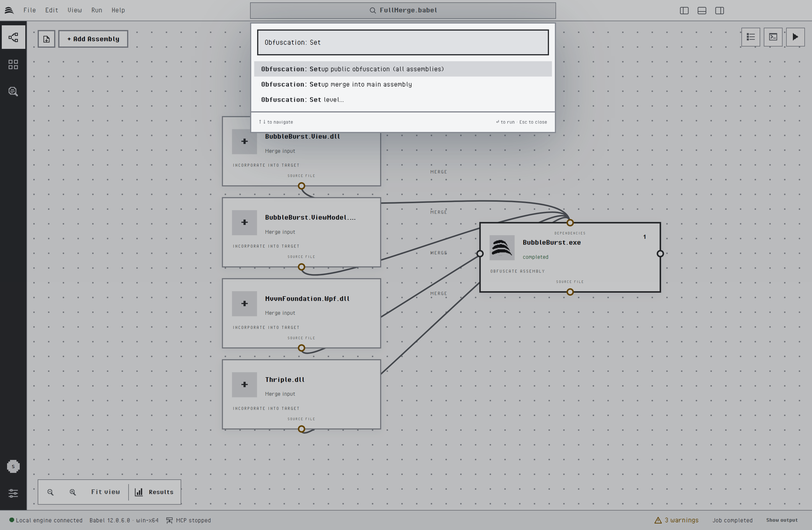812x530 pixels.
Task: Click Show output in status bar
Action: (782, 520)
